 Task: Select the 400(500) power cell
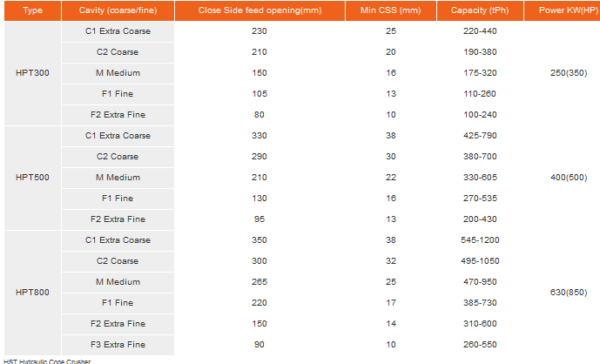[568, 178]
